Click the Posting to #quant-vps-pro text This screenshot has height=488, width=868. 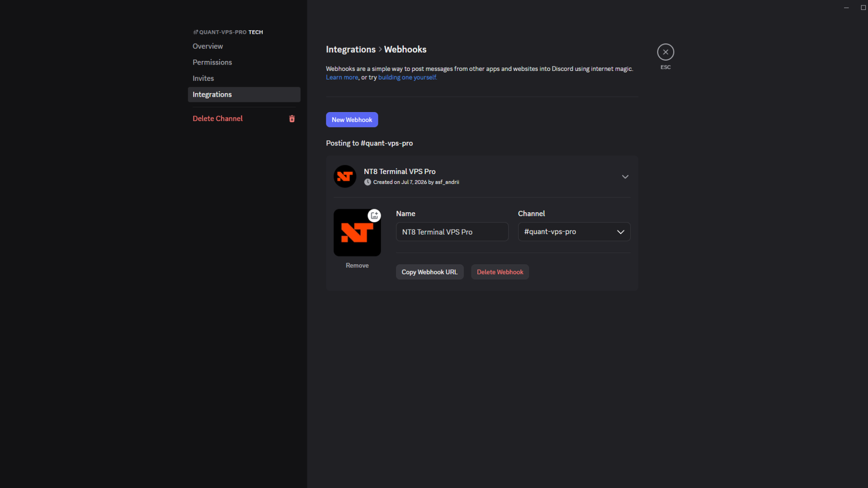(x=369, y=143)
